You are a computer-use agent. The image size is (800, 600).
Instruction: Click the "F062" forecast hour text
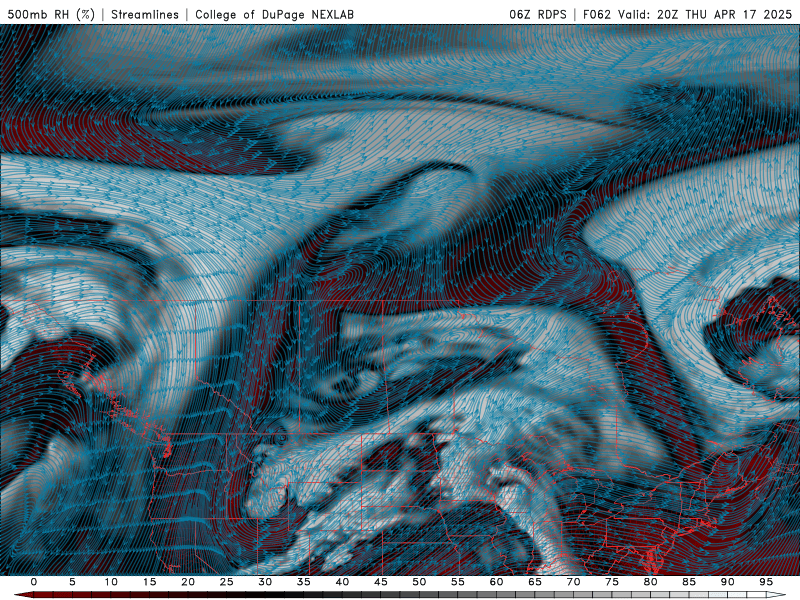point(597,14)
